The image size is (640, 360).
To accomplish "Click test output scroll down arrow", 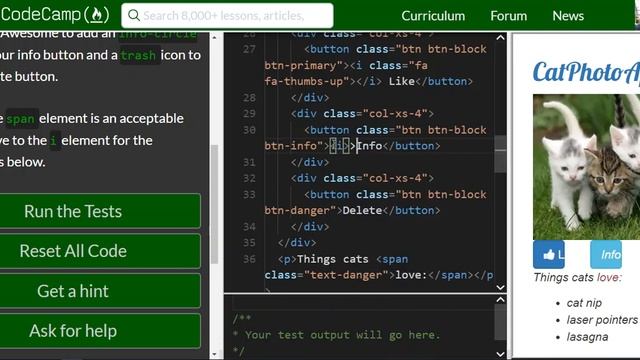I will pyautogui.click(x=500, y=354).
